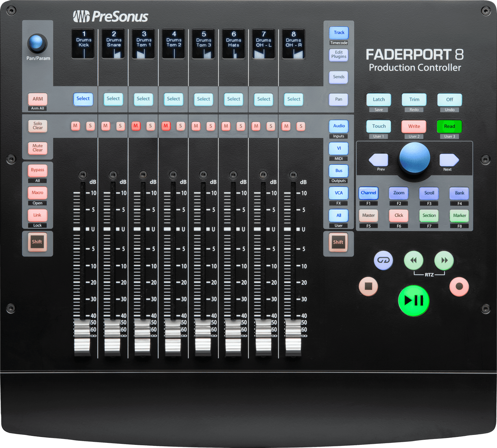Toggle the Click metronome button
This screenshot has height=448, width=497.
point(399,216)
